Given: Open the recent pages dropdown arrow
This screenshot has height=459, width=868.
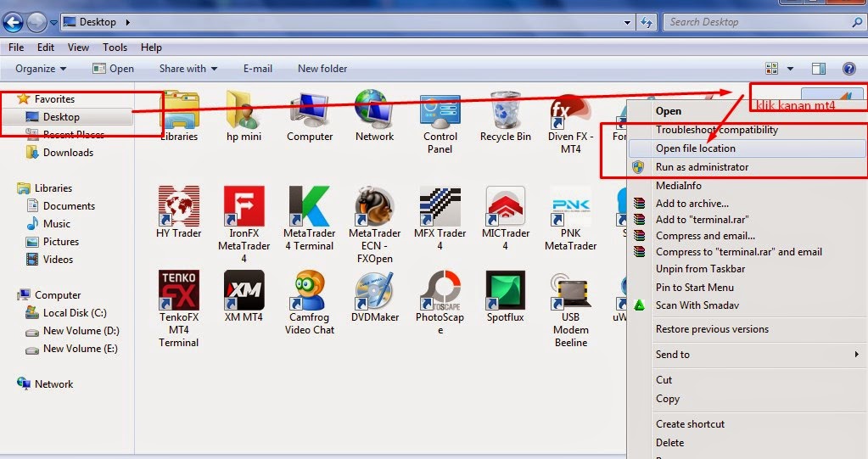Looking at the screenshot, I should click(x=53, y=23).
